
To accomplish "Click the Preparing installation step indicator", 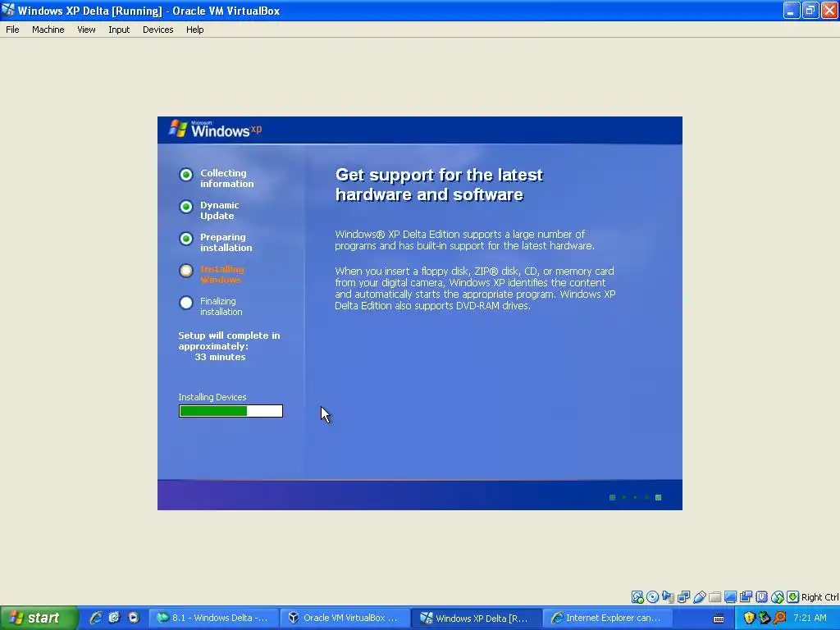I will click(186, 239).
